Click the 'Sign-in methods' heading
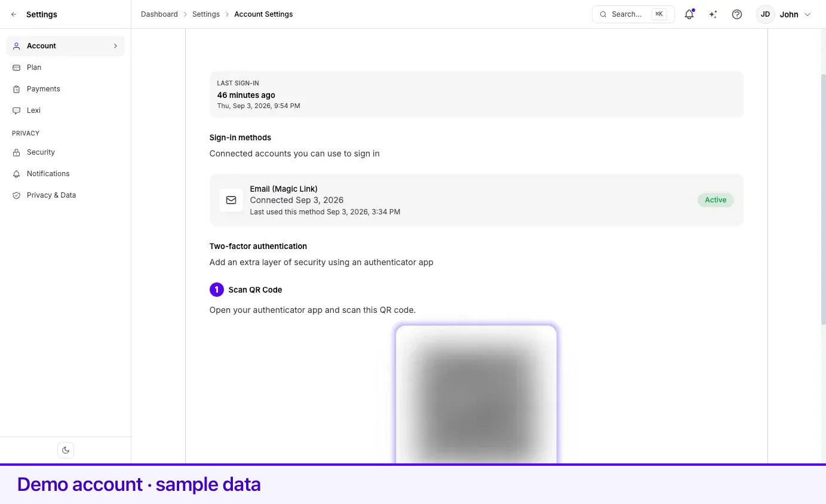 (x=240, y=137)
